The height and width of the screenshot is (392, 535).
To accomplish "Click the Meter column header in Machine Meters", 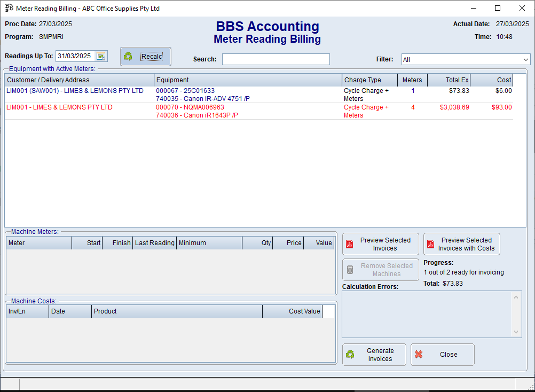I will (x=38, y=243).
